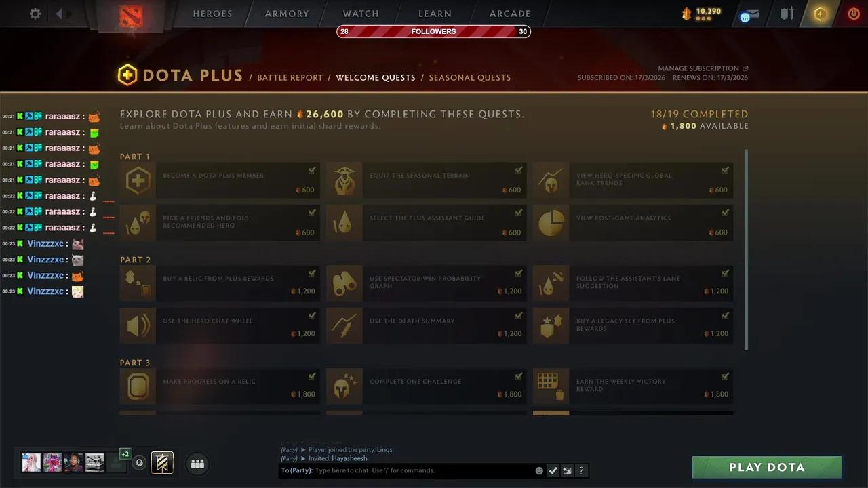
Task: Open the settings gear icon
Action: 35,14
